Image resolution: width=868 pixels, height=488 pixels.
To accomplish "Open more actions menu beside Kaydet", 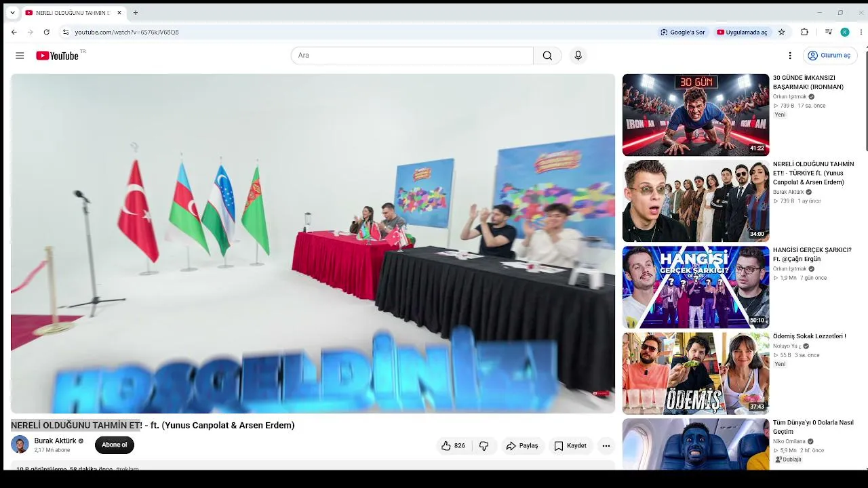I will click(x=606, y=446).
